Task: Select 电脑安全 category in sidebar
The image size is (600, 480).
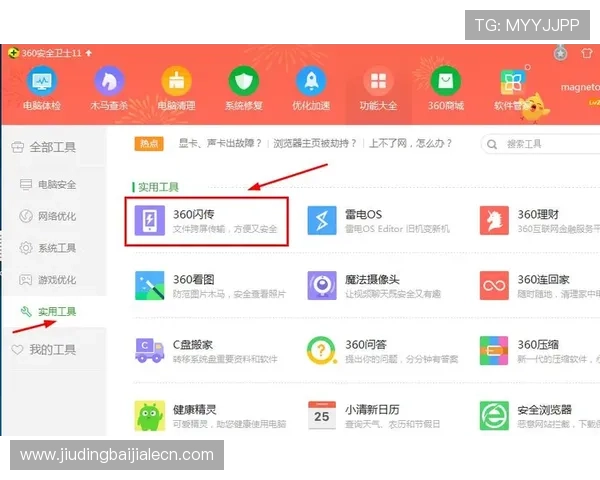Action: pos(48,184)
